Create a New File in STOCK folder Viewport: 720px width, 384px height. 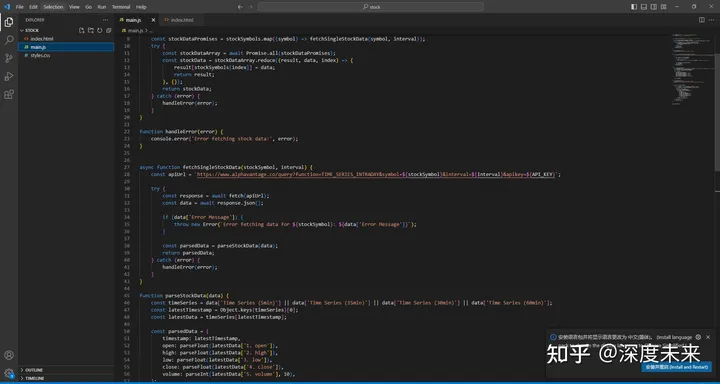click(82, 30)
